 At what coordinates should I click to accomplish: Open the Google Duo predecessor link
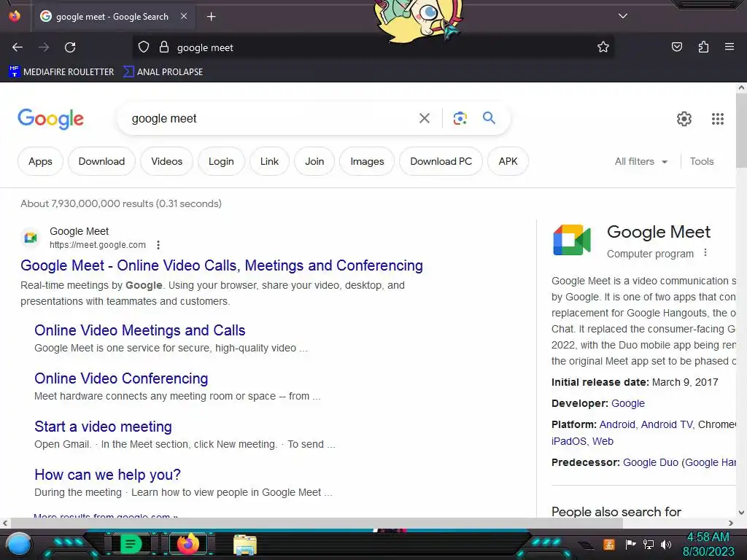[650, 462]
